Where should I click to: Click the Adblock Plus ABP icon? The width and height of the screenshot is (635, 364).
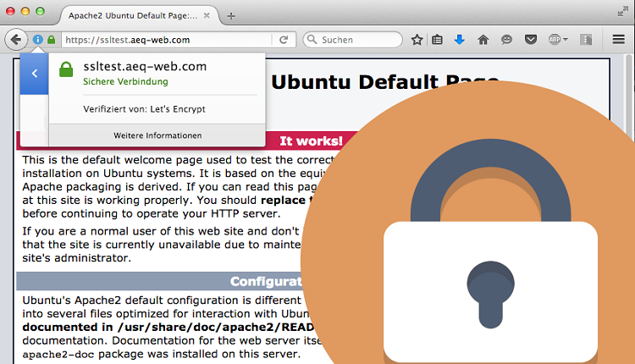(555, 40)
